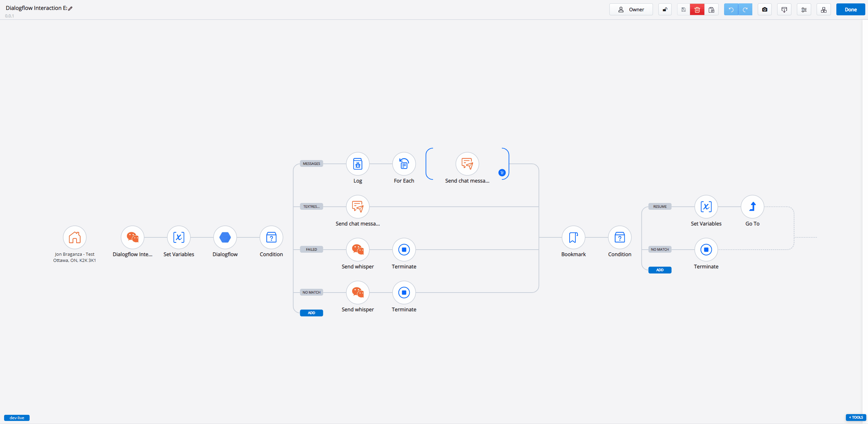Edit flow name with pencil icon
The image size is (868, 424).
[x=70, y=9]
